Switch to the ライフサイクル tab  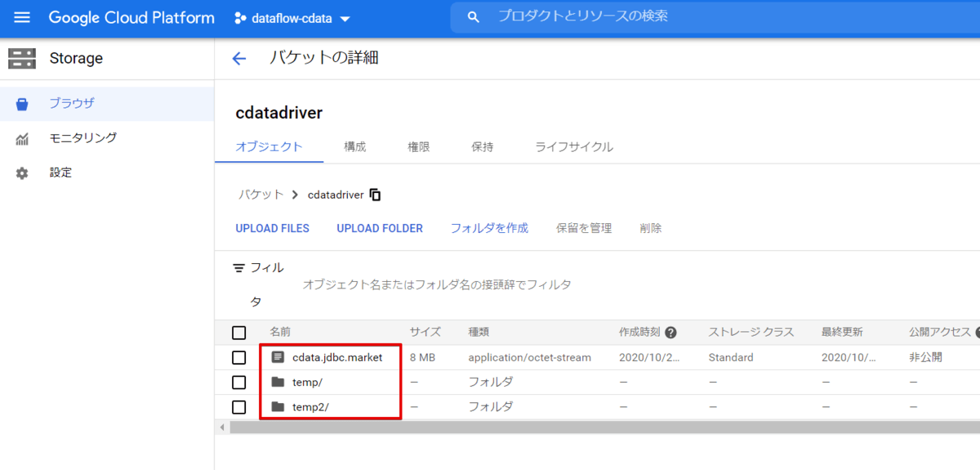click(574, 147)
